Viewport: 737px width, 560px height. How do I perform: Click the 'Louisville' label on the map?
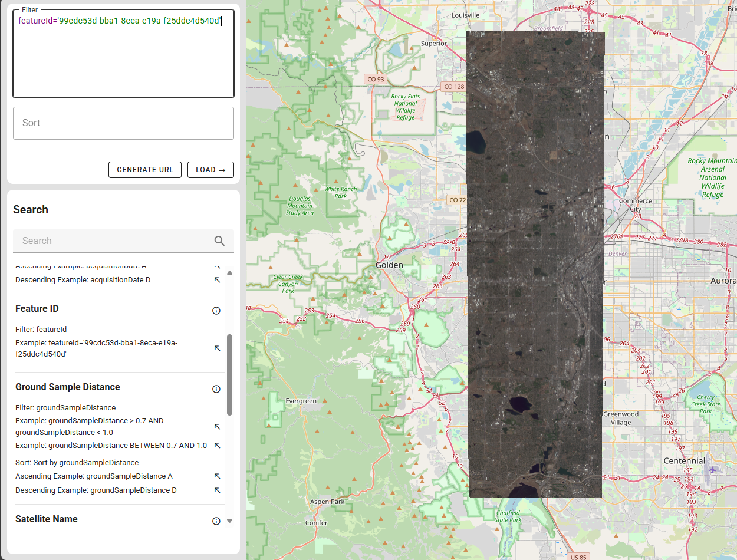466,15
